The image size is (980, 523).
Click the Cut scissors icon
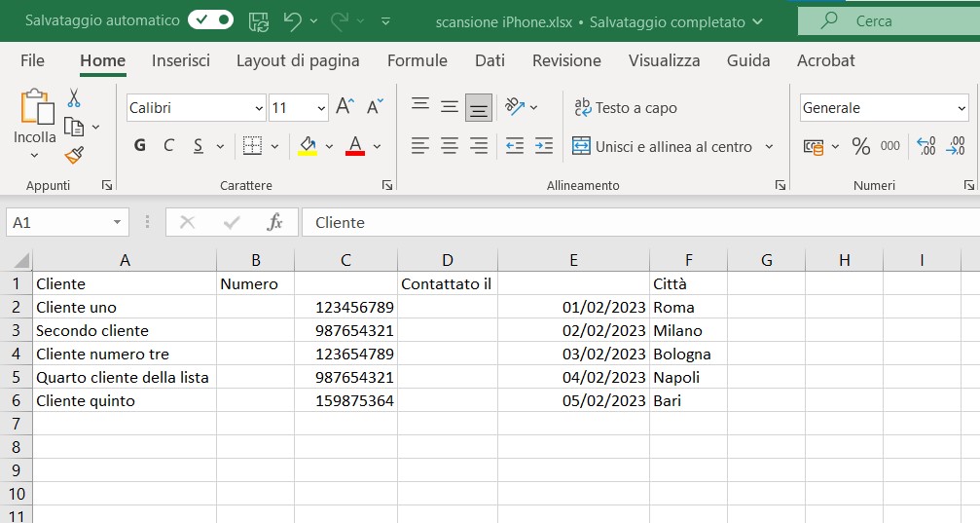tap(74, 98)
